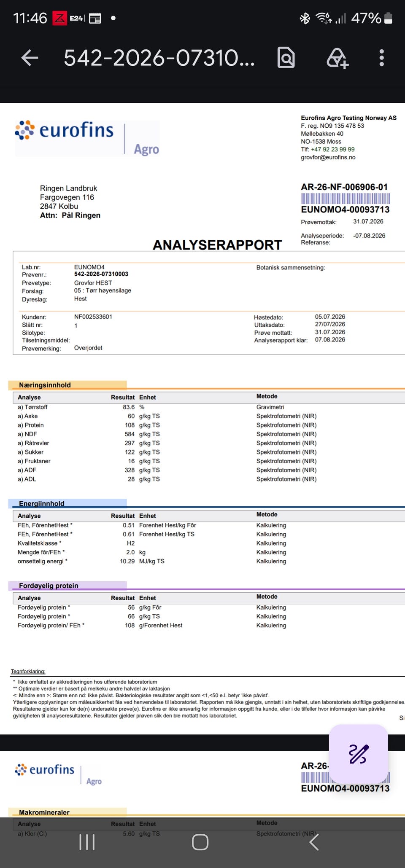Tap the Energiinnhold section header

(42, 503)
